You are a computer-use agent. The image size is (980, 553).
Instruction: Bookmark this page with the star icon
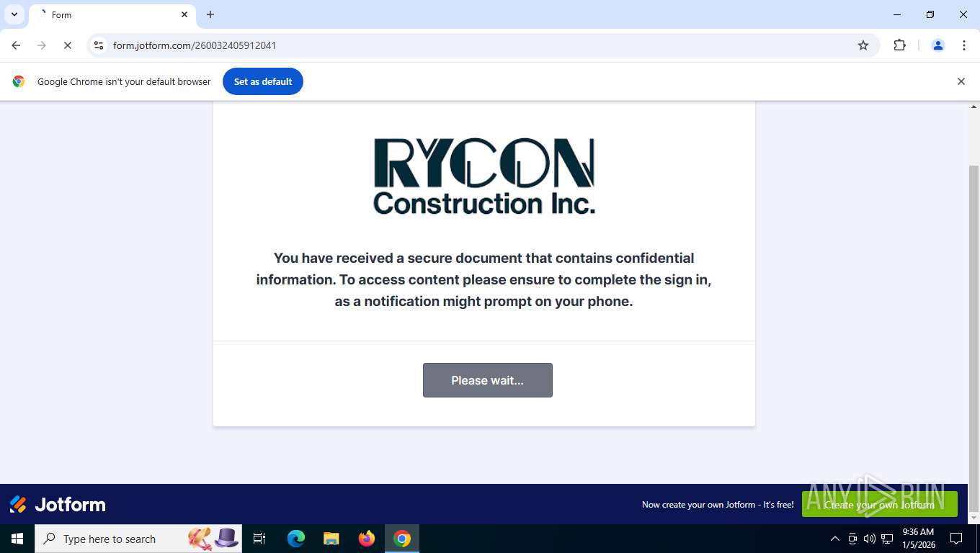(863, 45)
